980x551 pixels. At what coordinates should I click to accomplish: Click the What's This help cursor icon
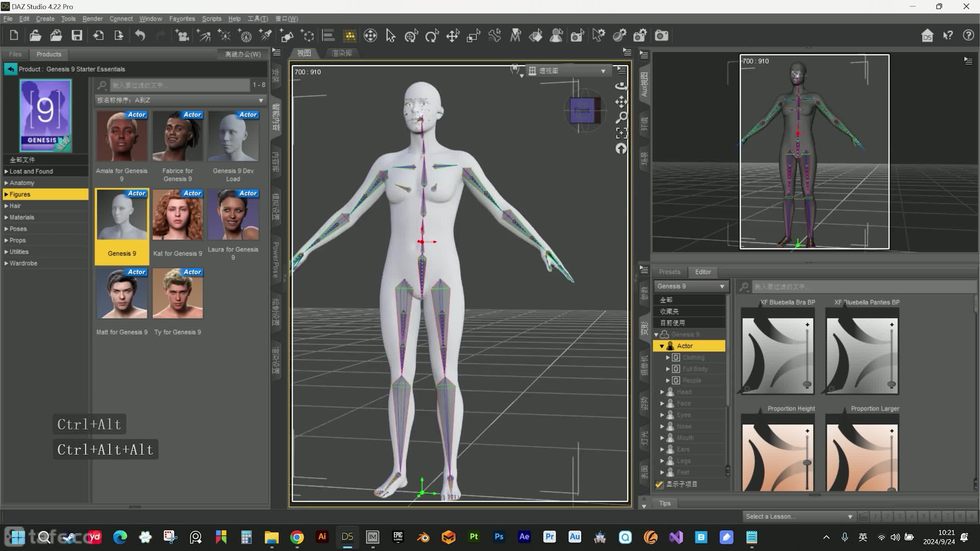pos(948,36)
